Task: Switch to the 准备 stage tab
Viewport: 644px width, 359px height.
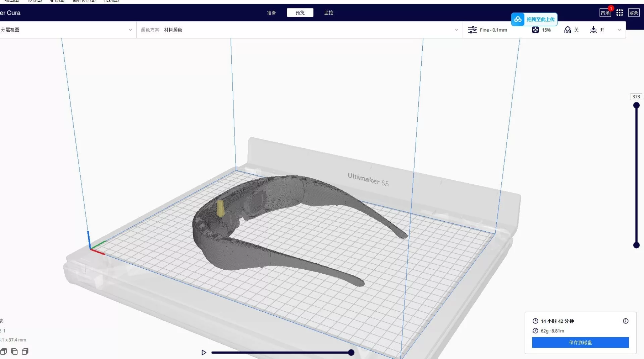Action: (x=271, y=13)
